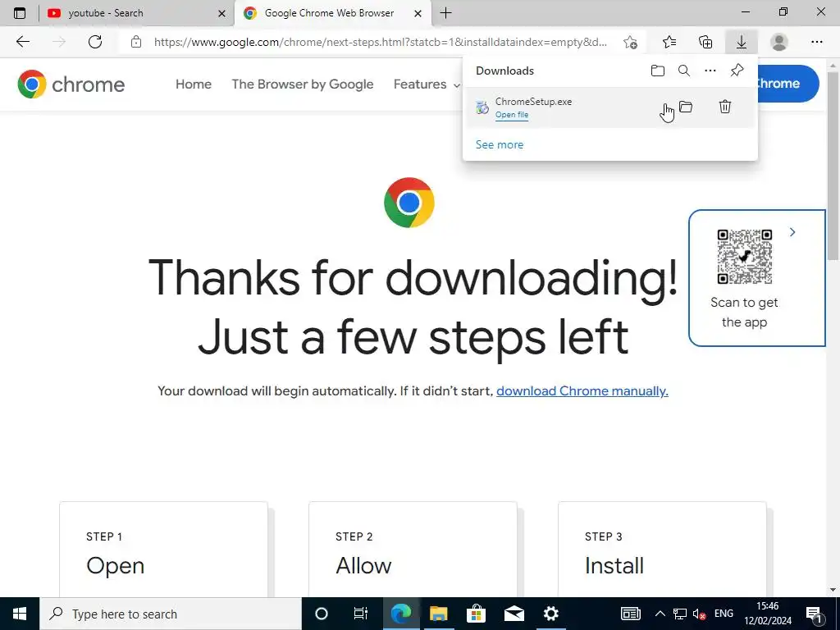Image resolution: width=840 pixels, height=630 pixels.
Task: Delete the ChromeSetup.exe download
Action: [x=725, y=107]
